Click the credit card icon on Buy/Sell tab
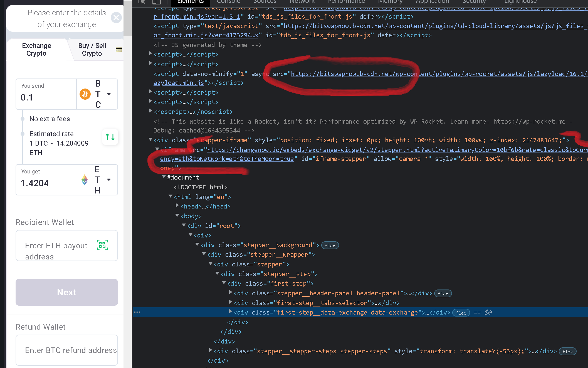The width and height of the screenshot is (588, 368). coord(119,50)
